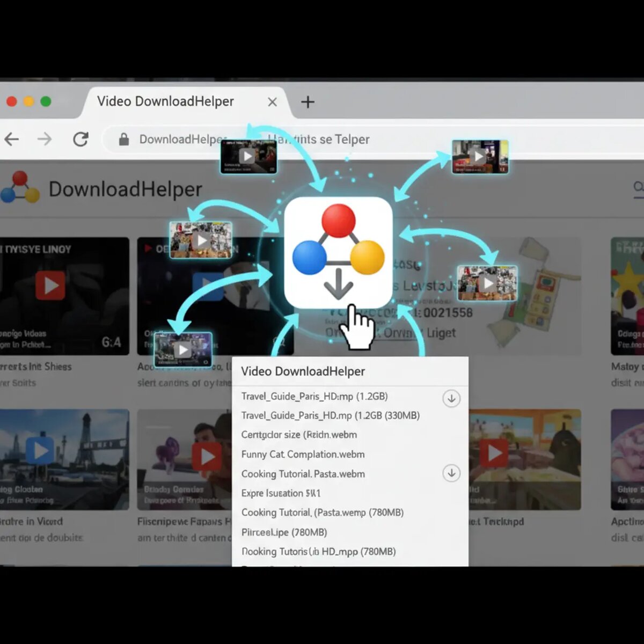This screenshot has width=644, height=644.
Task: Click the large DownloadHelper extension icon in the center
Action: 339,252
